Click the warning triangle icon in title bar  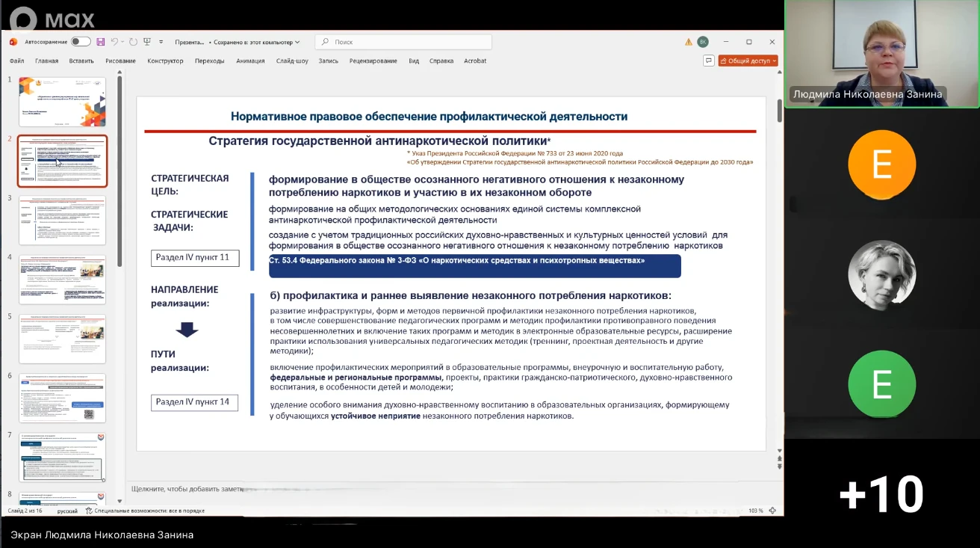(x=689, y=42)
